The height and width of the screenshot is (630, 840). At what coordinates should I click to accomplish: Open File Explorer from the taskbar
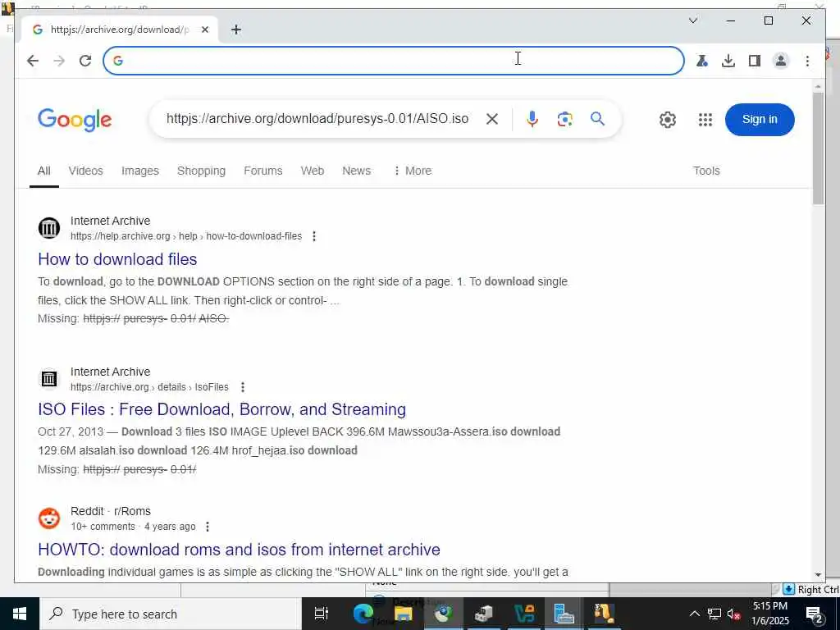(403, 614)
